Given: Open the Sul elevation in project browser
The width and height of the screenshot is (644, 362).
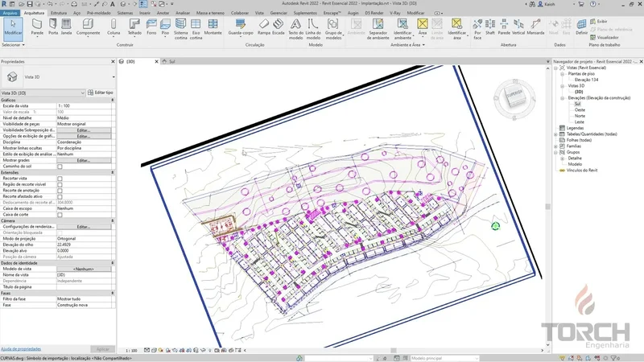Looking at the screenshot, I should (x=578, y=104).
